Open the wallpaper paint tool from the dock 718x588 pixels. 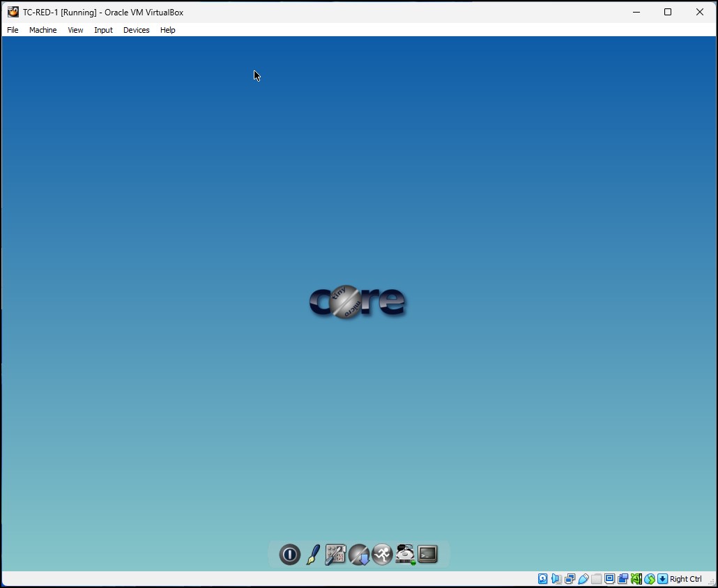click(x=313, y=555)
